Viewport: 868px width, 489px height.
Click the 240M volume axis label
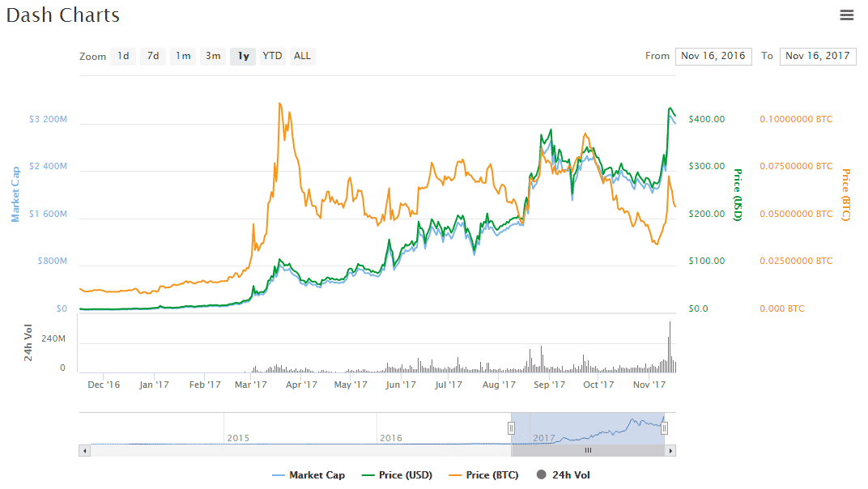[x=53, y=338]
